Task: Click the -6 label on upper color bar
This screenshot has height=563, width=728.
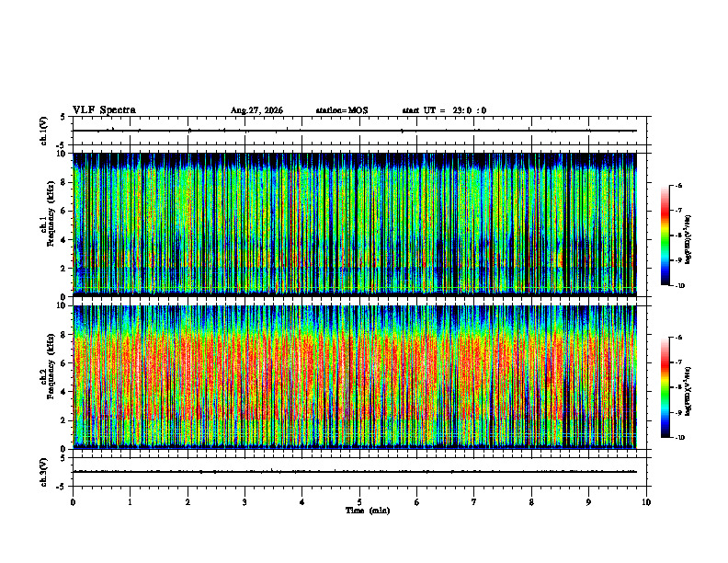Action: tap(678, 185)
